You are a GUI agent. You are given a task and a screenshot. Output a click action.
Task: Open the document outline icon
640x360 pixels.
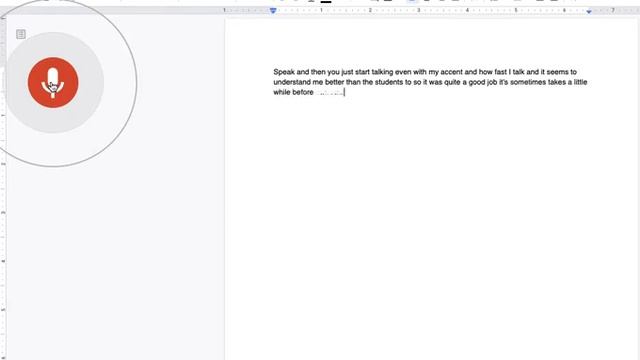(x=21, y=34)
